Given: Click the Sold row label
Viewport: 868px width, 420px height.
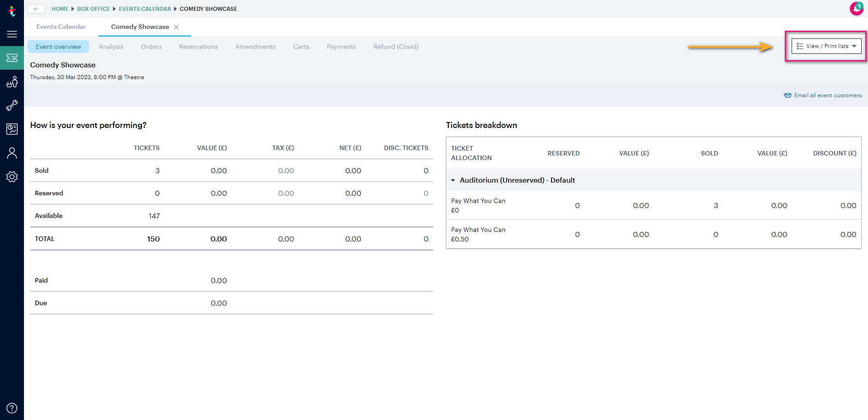Looking at the screenshot, I should click(42, 170).
